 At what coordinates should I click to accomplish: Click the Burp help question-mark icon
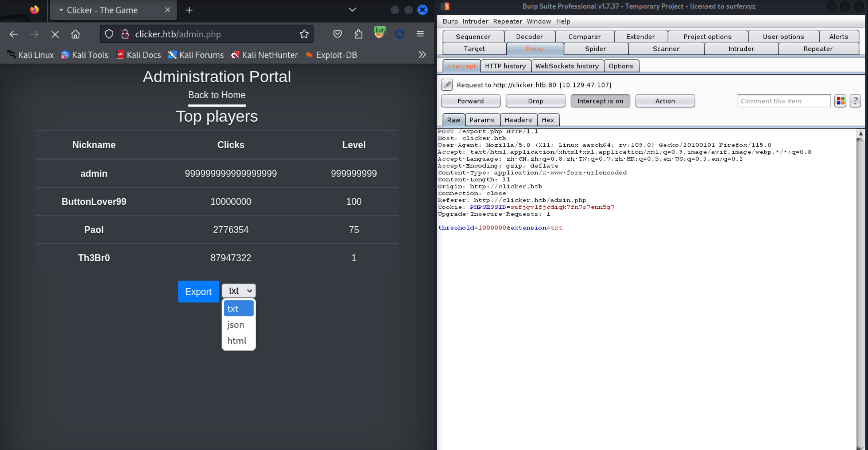tap(855, 101)
